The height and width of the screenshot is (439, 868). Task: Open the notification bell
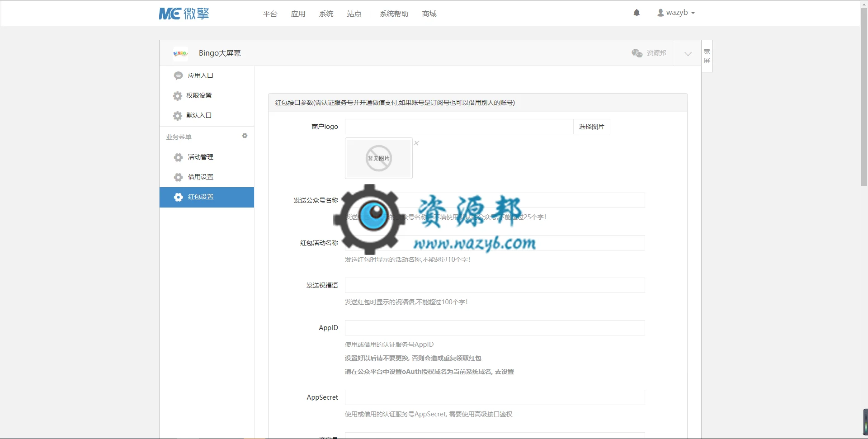click(637, 13)
